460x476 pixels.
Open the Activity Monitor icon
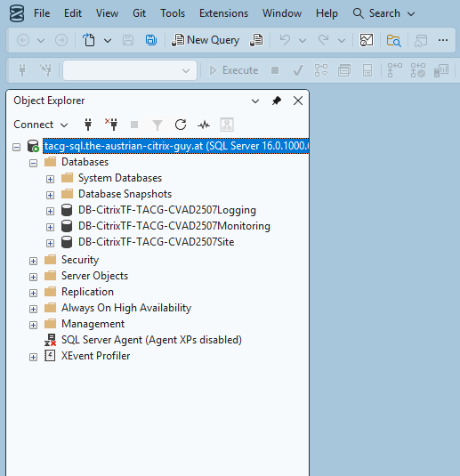coord(367,40)
